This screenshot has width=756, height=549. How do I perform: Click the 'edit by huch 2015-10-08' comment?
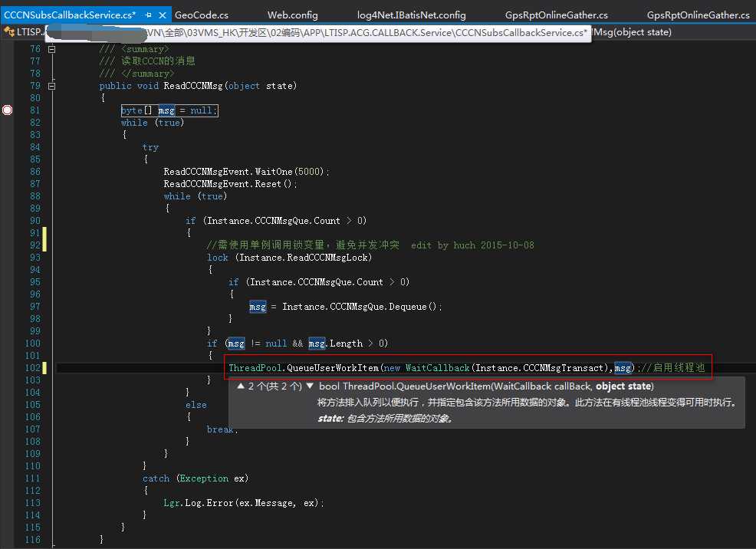coord(472,245)
